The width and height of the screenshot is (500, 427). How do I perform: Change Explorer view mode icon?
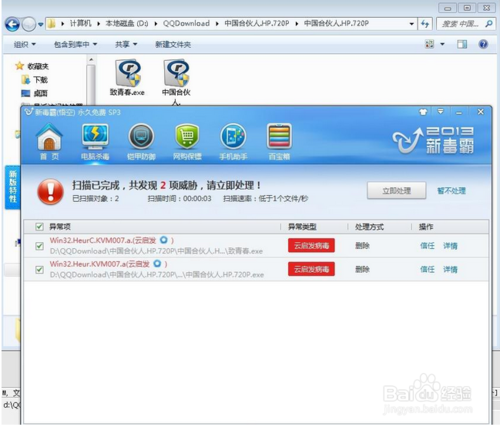(430, 44)
